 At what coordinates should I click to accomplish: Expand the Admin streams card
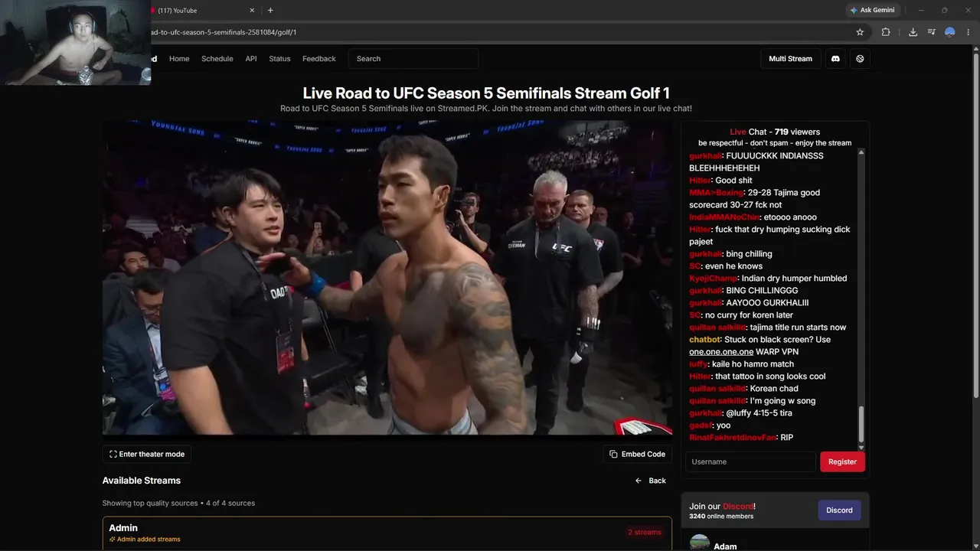click(387, 533)
